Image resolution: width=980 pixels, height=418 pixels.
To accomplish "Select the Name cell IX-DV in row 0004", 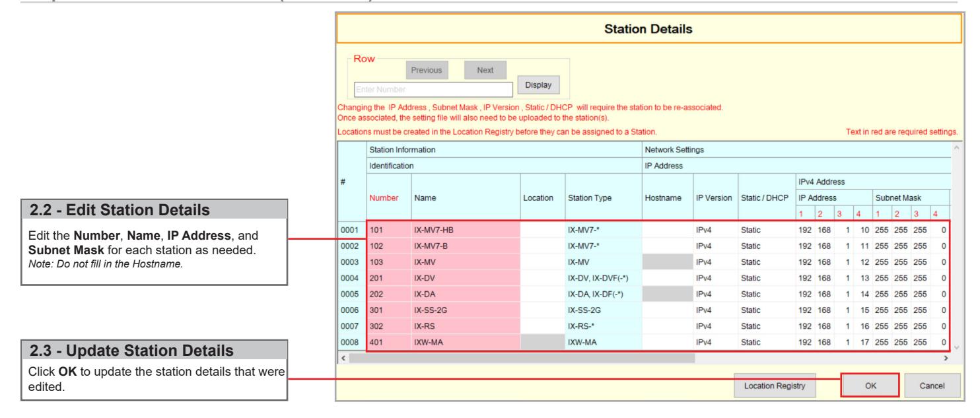I will coord(466,278).
